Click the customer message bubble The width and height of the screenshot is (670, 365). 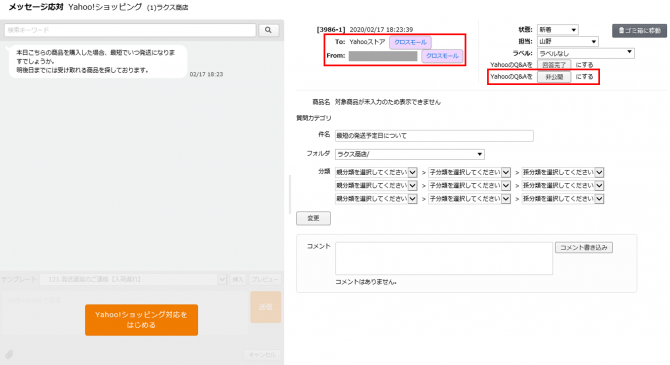click(x=97, y=61)
